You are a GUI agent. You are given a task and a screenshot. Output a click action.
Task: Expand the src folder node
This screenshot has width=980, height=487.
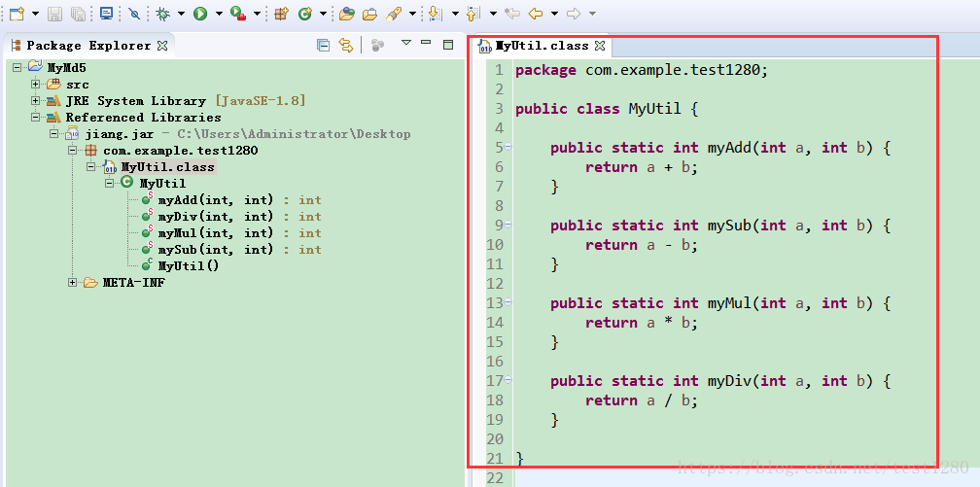[x=36, y=84]
